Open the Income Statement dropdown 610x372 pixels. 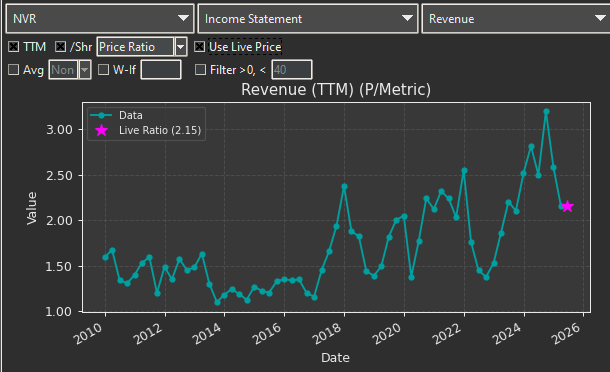point(308,19)
